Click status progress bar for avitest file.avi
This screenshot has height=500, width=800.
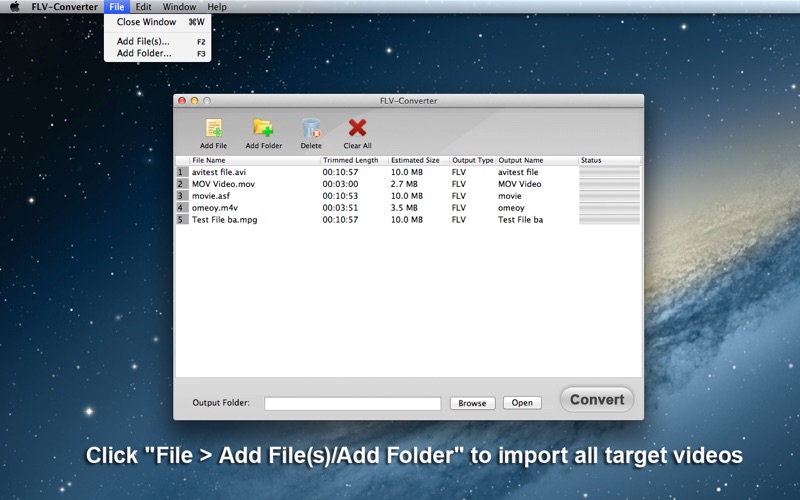(610, 172)
